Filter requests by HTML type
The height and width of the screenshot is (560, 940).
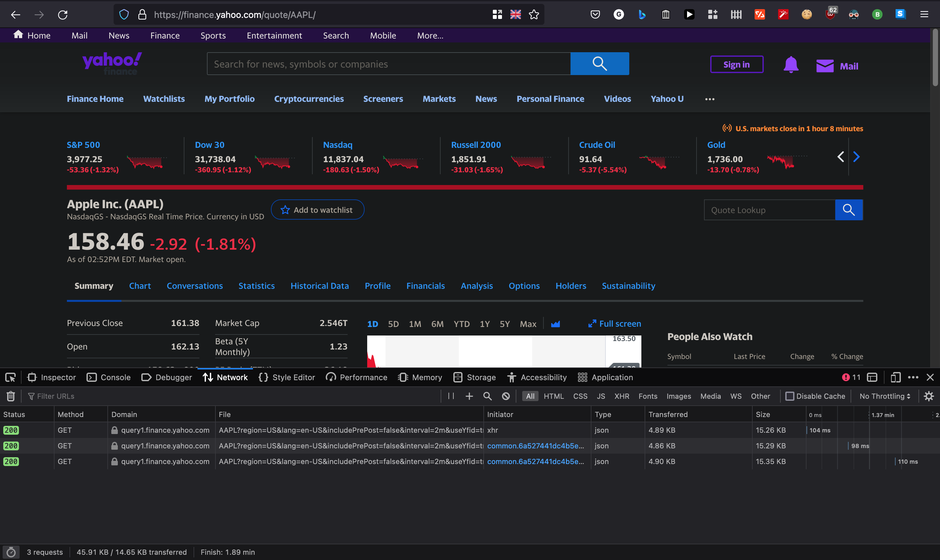[x=554, y=396]
